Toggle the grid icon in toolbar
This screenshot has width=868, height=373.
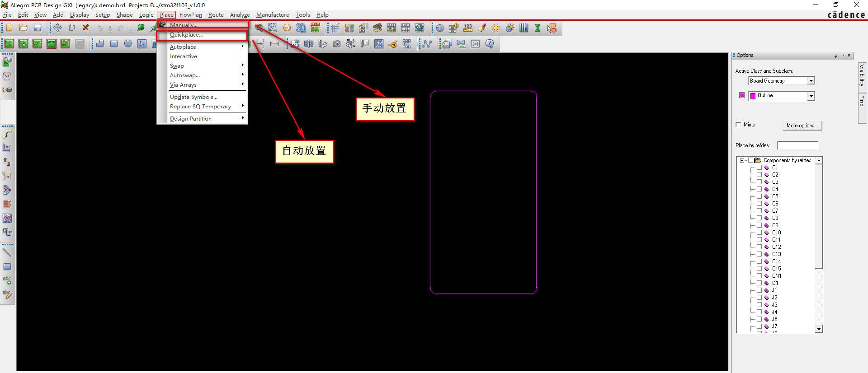[x=335, y=28]
